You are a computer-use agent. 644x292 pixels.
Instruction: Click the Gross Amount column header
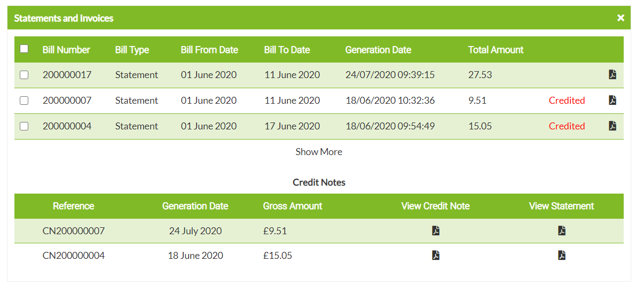[293, 206]
